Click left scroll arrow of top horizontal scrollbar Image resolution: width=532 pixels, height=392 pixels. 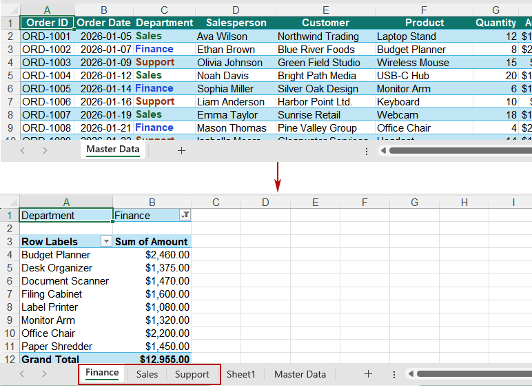[x=383, y=151]
